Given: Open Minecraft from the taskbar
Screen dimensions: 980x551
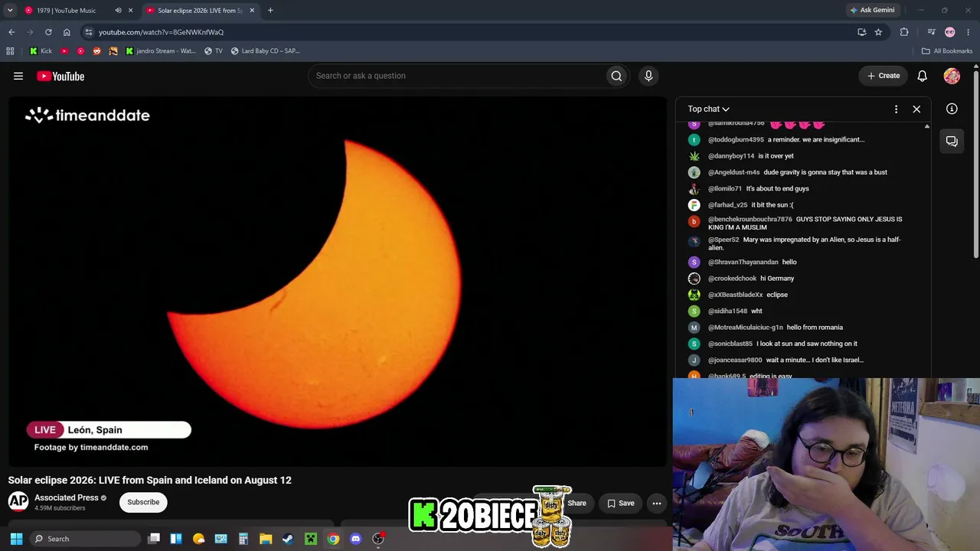Looking at the screenshot, I should point(310,539).
